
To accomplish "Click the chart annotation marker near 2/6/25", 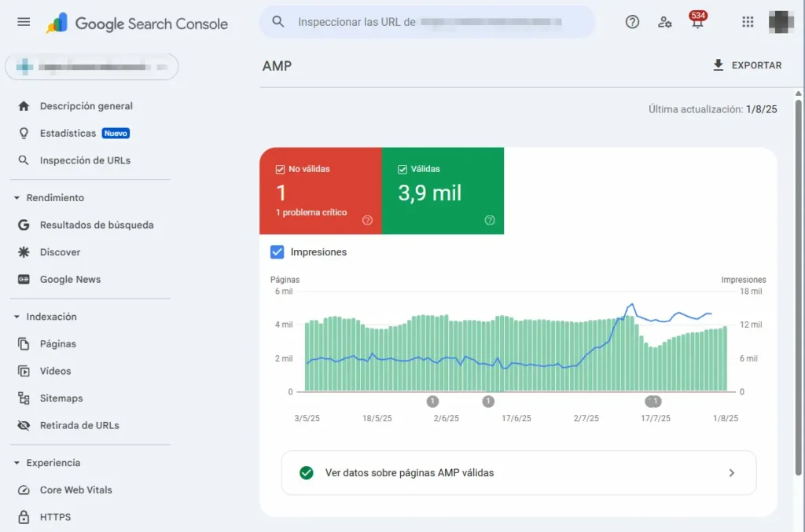I will pyautogui.click(x=432, y=402).
